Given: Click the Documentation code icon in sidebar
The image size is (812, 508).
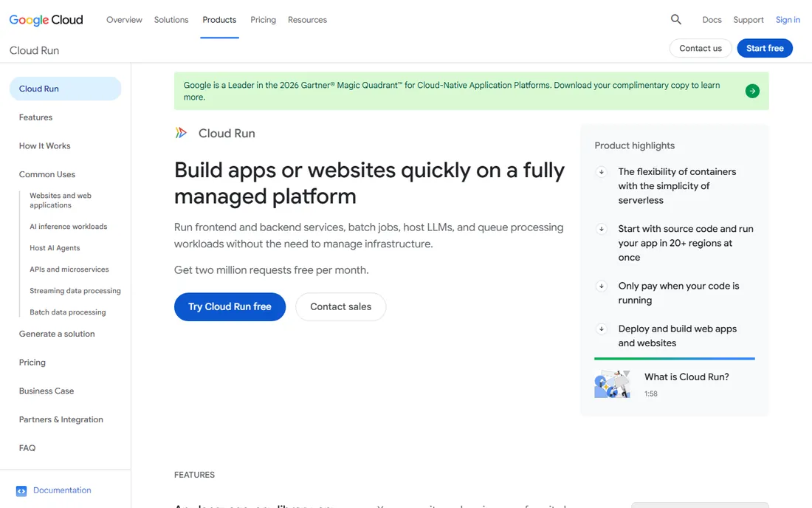Looking at the screenshot, I should [21, 491].
